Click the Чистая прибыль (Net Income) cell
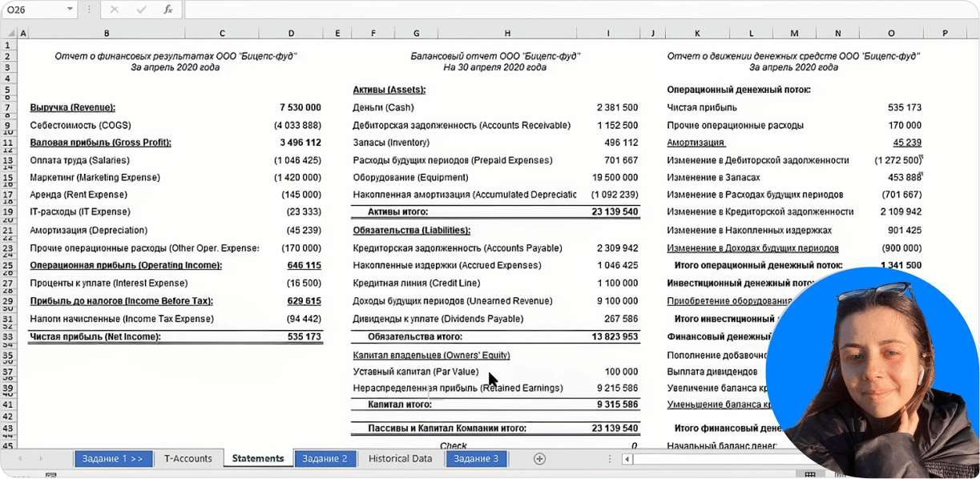 (x=95, y=336)
